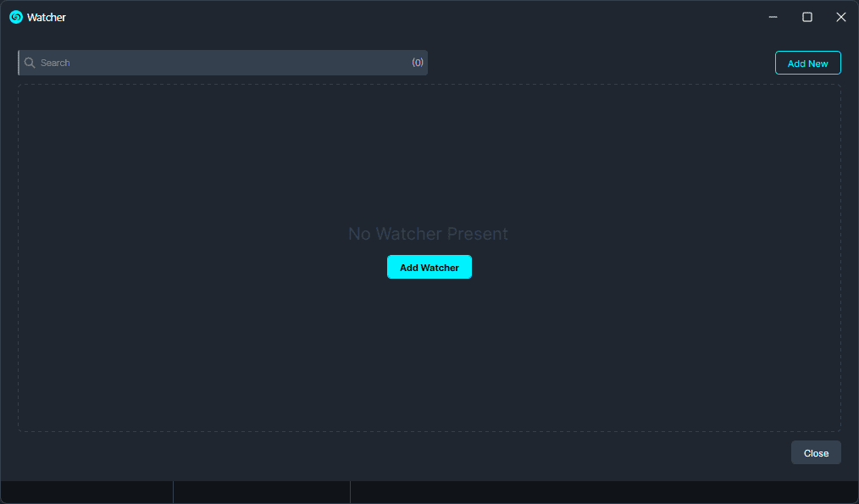The height and width of the screenshot is (504, 859).
Task: Click the first vertical divider in status bar
Action: pos(173,492)
